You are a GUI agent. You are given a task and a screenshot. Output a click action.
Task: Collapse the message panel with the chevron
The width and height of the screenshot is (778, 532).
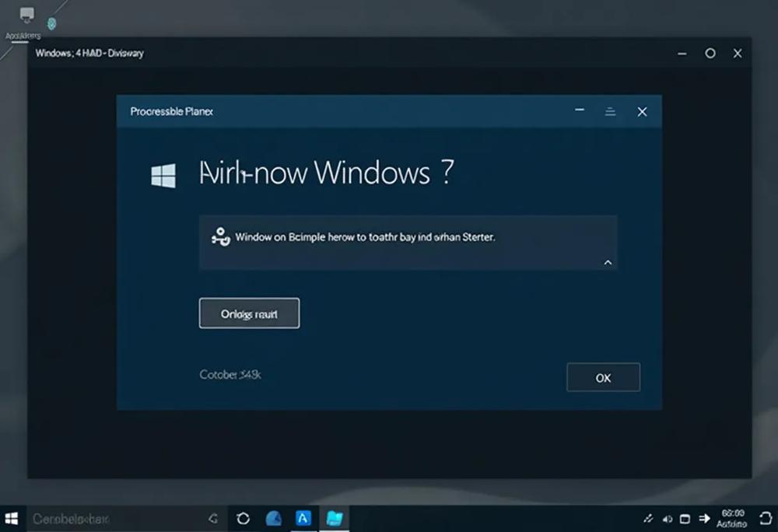[608, 262]
